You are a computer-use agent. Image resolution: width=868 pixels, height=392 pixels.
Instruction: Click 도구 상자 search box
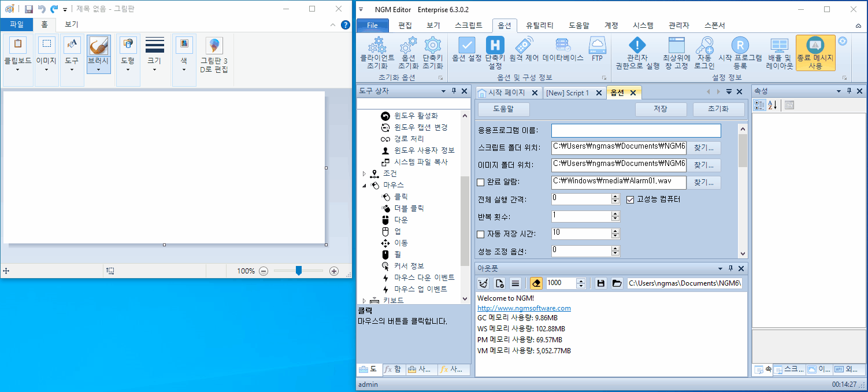pyautogui.click(x=413, y=103)
